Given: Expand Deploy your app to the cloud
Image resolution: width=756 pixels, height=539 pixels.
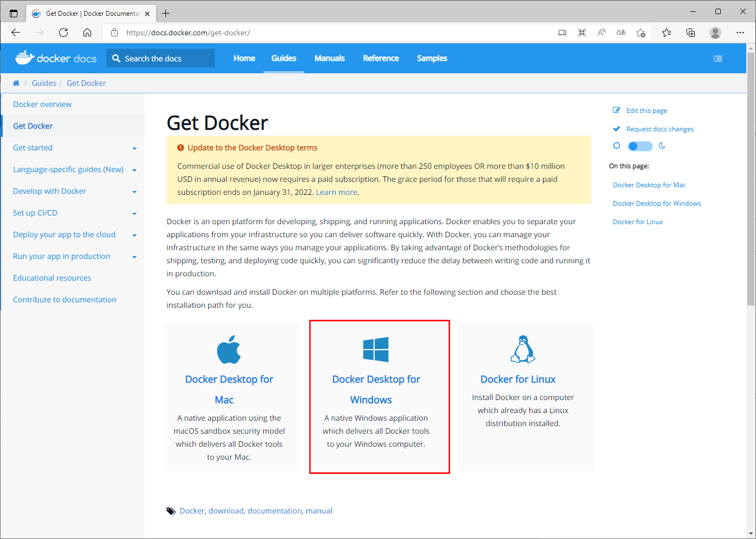Looking at the screenshot, I should click(x=134, y=235).
